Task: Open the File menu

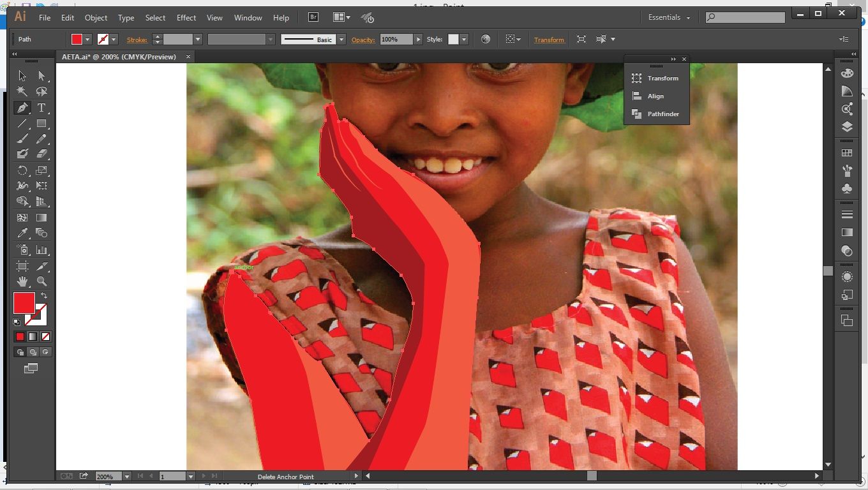Action: coord(45,18)
